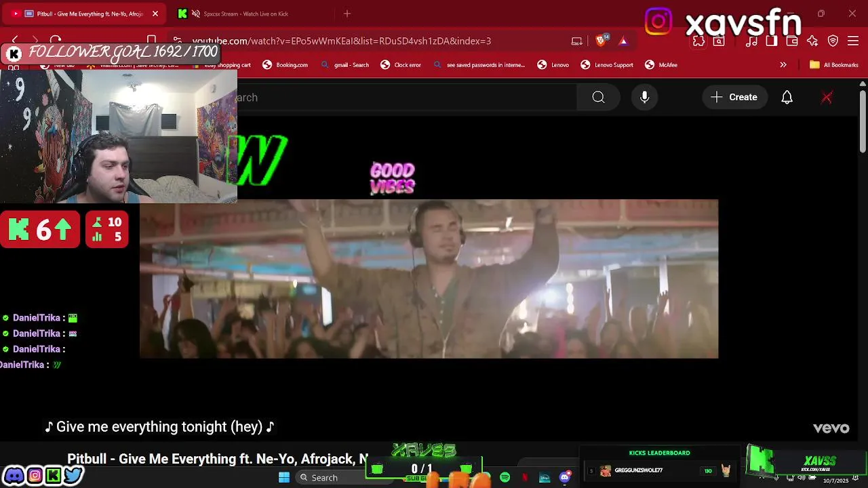
Task: Close the Pitbull YouTube tab
Action: [x=155, y=14]
